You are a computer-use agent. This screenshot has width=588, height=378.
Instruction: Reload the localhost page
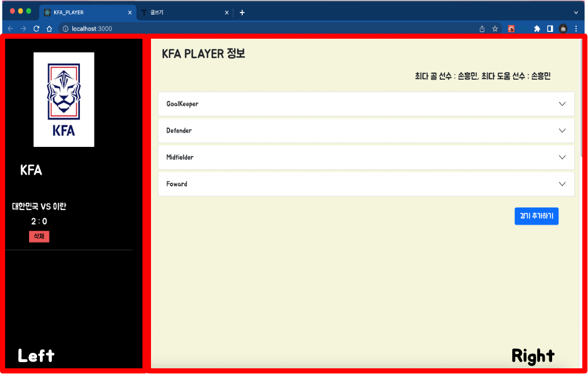click(x=36, y=28)
